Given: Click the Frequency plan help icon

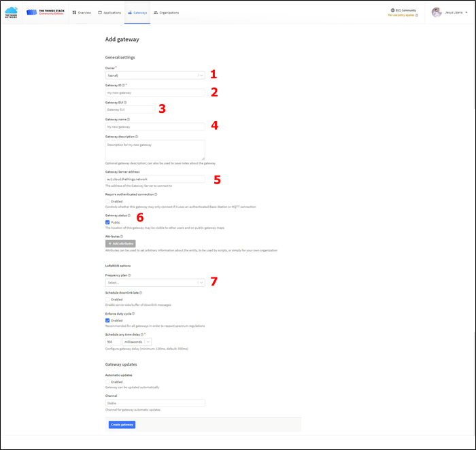Looking at the screenshot, I should pyautogui.click(x=129, y=275).
